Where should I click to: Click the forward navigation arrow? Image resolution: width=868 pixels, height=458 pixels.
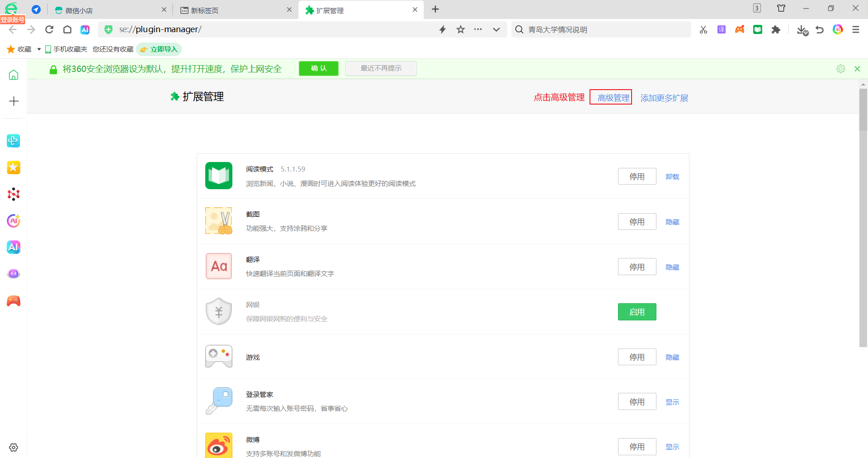[x=31, y=29]
